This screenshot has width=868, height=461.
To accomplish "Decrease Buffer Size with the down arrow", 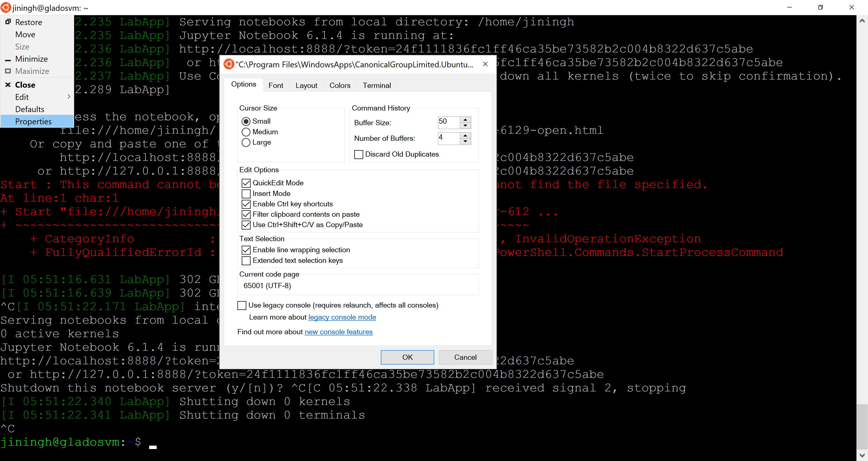I will (x=465, y=126).
